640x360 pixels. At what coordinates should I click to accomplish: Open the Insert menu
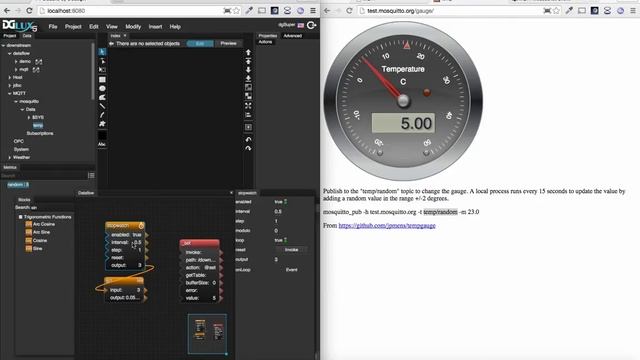click(155, 27)
